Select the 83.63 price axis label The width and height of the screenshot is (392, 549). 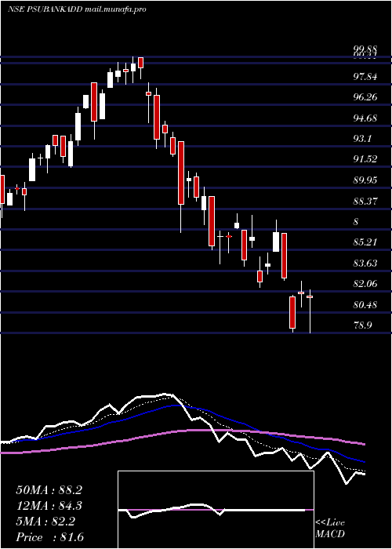[365, 263]
